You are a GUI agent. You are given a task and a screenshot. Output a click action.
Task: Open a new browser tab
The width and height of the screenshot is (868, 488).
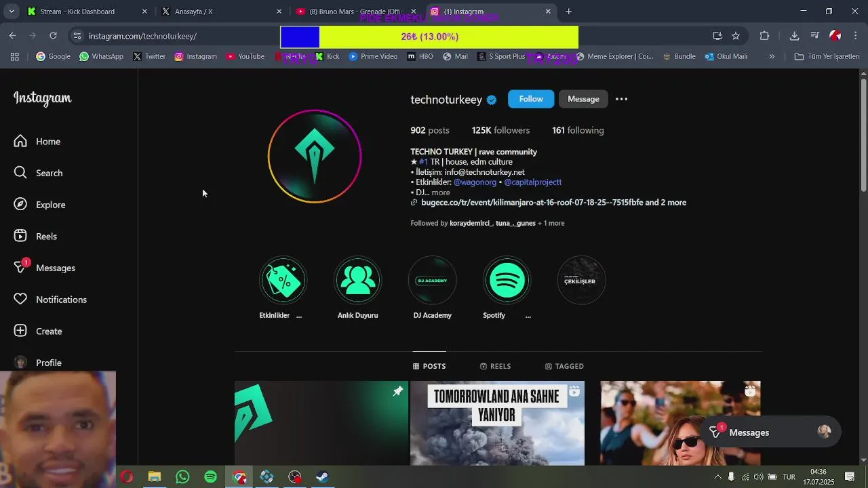(568, 12)
